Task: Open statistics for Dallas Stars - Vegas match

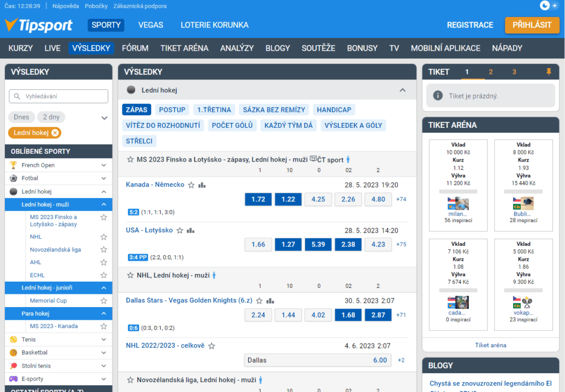Action: (x=270, y=300)
